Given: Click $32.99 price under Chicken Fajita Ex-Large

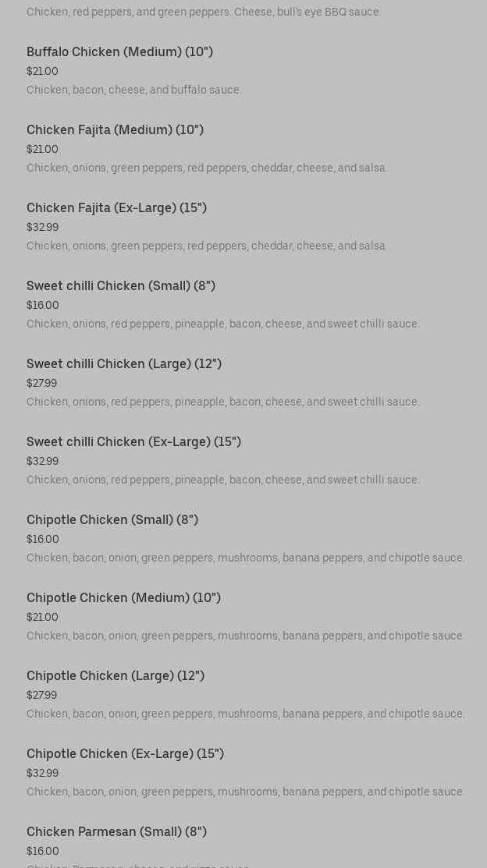Looking at the screenshot, I should (x=42, y=228).
